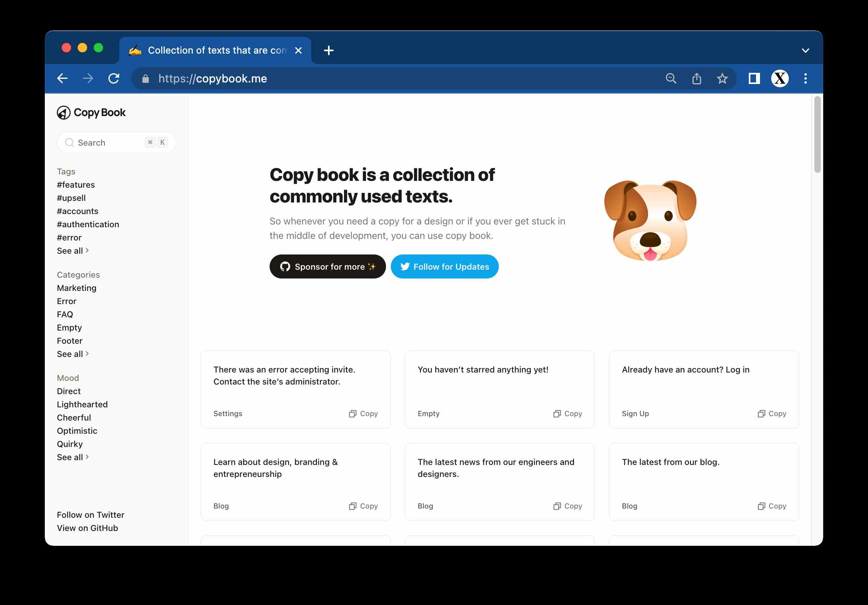This screenshot has height=605, width=868.
Task: Expand See all under Tags
Action: [73, 251]
